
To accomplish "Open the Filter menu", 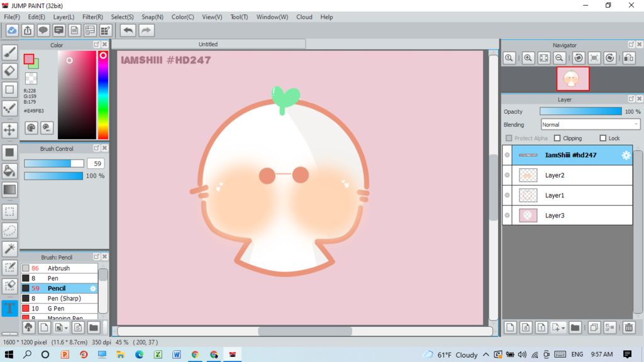I will (93, 17).
